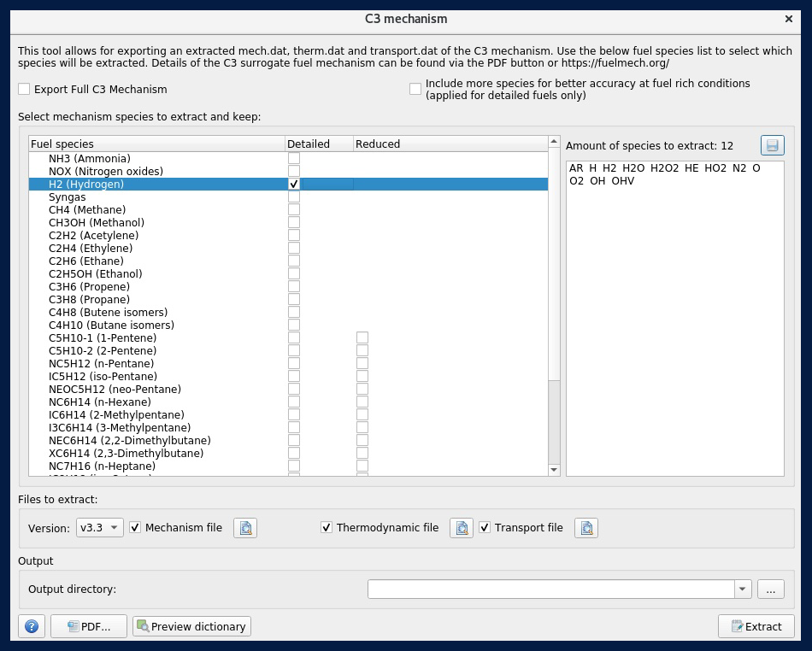Check Detailed box for C3H8 (Propane)
This screenshot has height=651, width=812.
pos(294,299)
